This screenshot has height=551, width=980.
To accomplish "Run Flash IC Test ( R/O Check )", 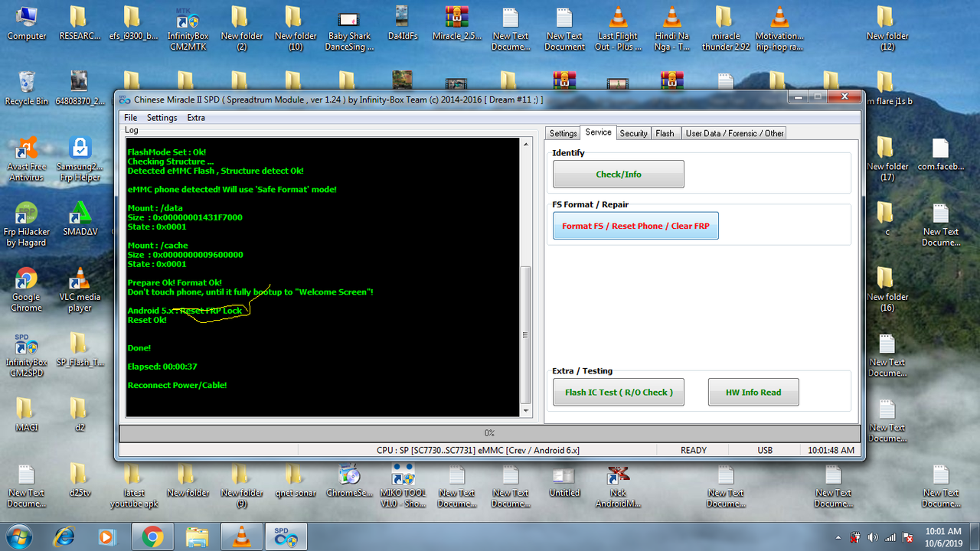I will pos(619,393).
